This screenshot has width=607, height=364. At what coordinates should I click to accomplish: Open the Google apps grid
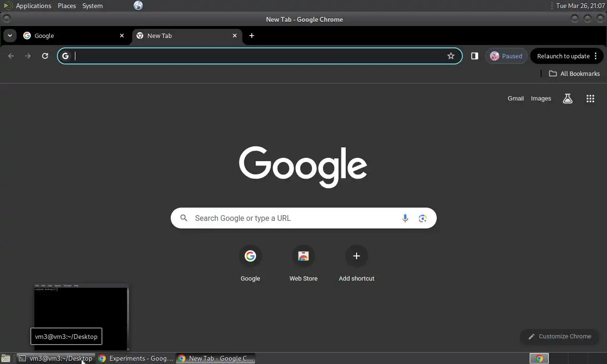click(590, 99)
